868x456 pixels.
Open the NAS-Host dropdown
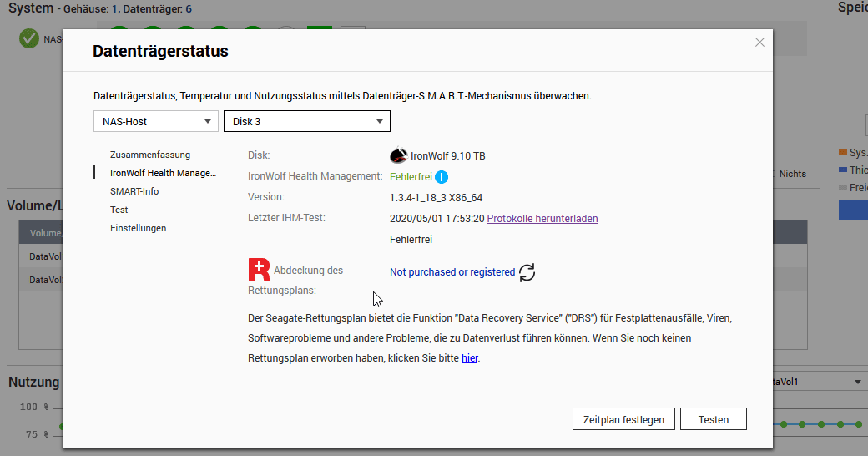click(155, 121)
